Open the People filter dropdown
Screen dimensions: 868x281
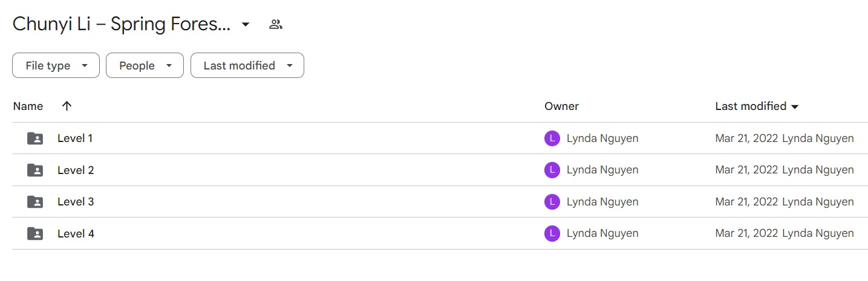(x=145, y=65)
